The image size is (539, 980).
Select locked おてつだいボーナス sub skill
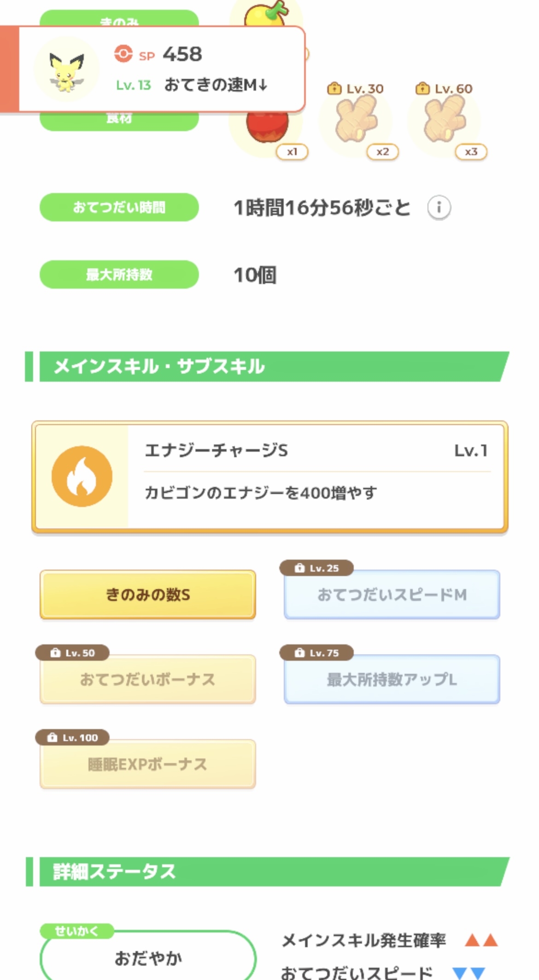tap(148, 679)
